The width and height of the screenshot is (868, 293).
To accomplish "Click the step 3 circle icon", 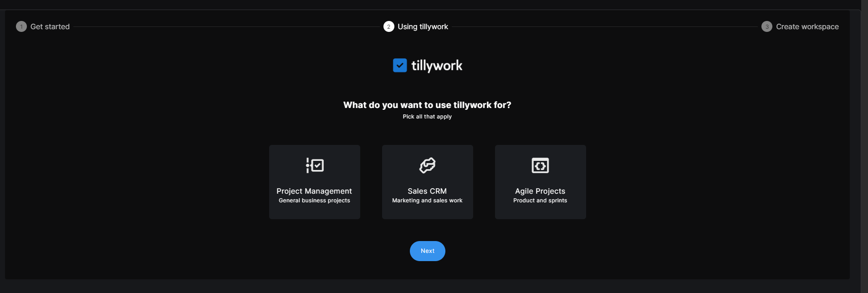I will 767,26.
